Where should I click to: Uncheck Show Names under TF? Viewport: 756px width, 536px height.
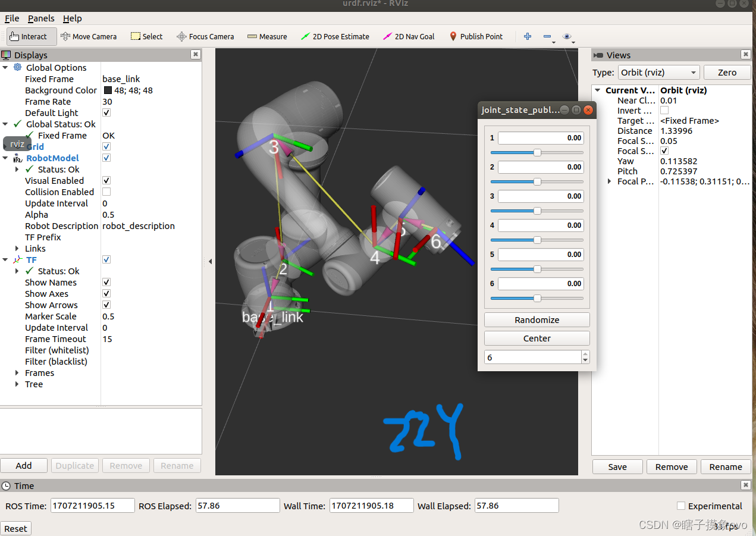click(106, 282)
